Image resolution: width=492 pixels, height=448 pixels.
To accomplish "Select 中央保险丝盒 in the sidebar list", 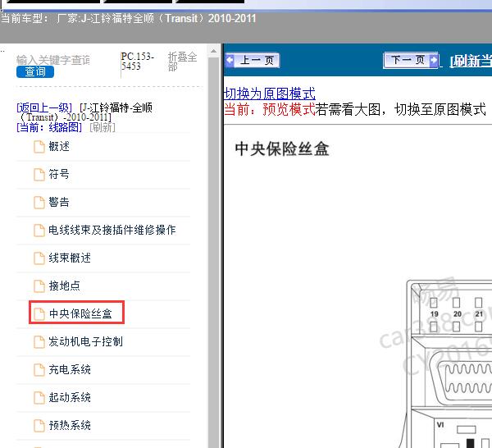I will click(x=80, y=313).
